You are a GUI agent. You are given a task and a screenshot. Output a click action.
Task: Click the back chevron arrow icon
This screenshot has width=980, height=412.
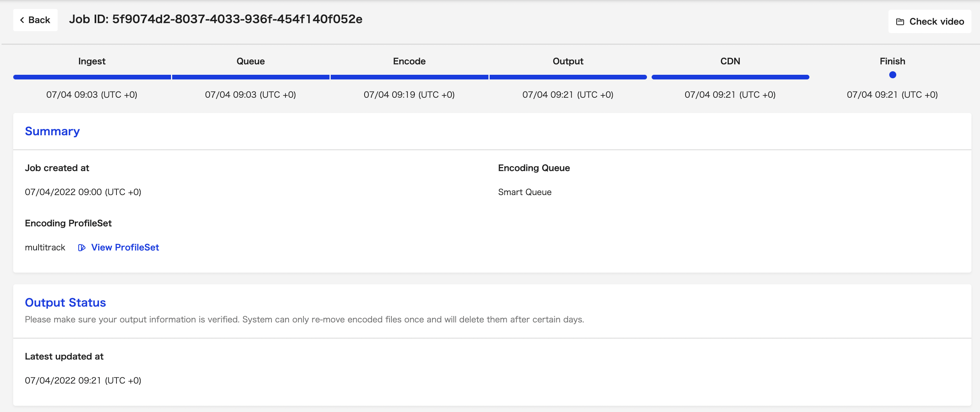coord(22,20)
